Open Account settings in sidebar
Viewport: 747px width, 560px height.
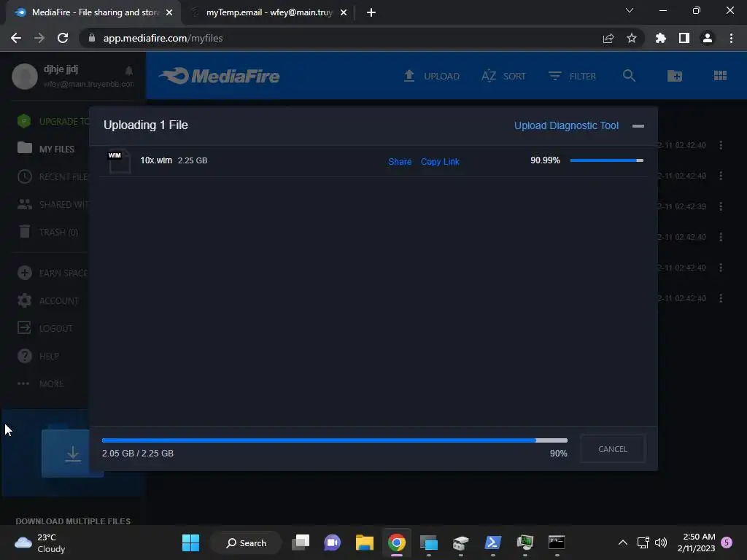47,300
